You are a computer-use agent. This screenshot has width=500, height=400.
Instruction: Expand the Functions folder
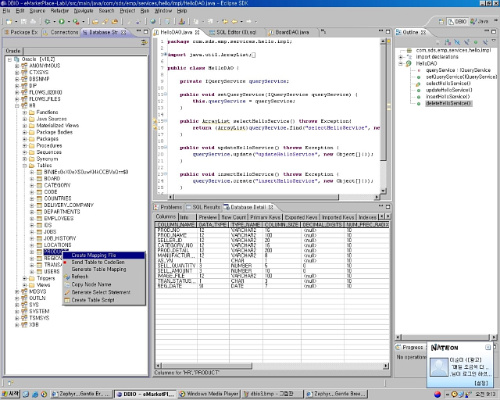pyautogui.click(x=25, y=112)
